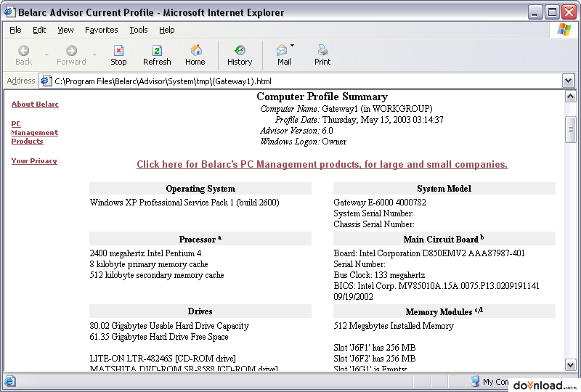Image resolution: width=581 pixels, height=392 pixels.
Task: Click the Operating System section header
Action: (x=200, y=189)
